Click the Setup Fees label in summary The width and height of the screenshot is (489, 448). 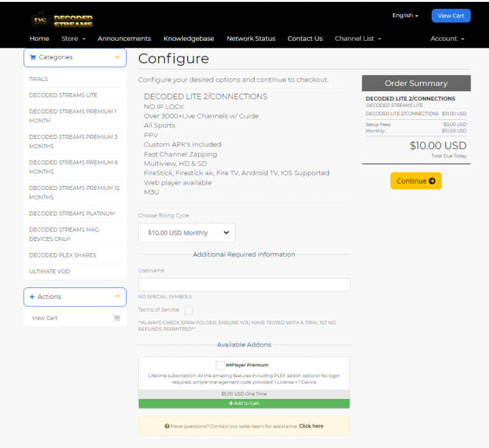click(x=378, y=124)
